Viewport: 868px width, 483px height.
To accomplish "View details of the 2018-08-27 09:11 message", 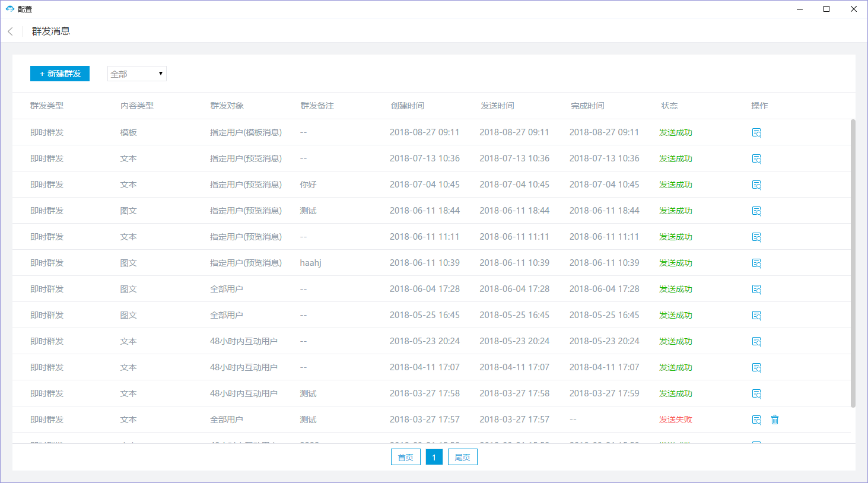I will click(x=756, y=133).
